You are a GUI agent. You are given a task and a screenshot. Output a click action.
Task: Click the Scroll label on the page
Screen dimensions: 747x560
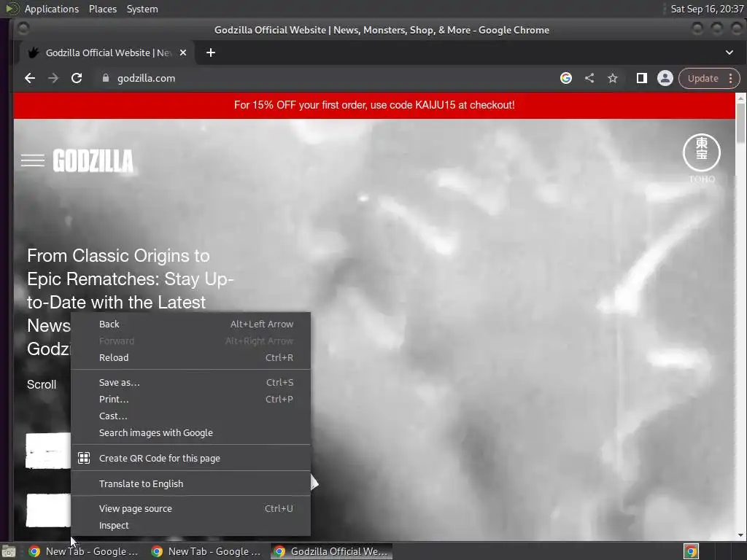coord(42,385)
